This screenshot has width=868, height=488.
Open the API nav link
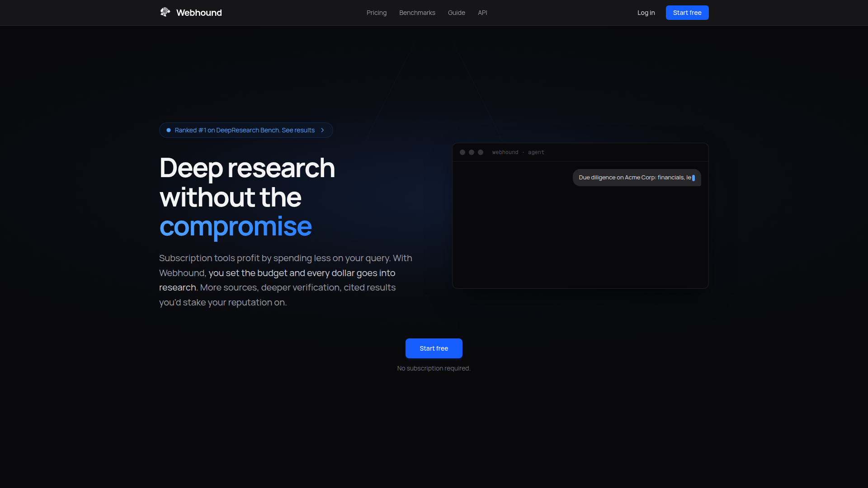[x=482, y=13]
